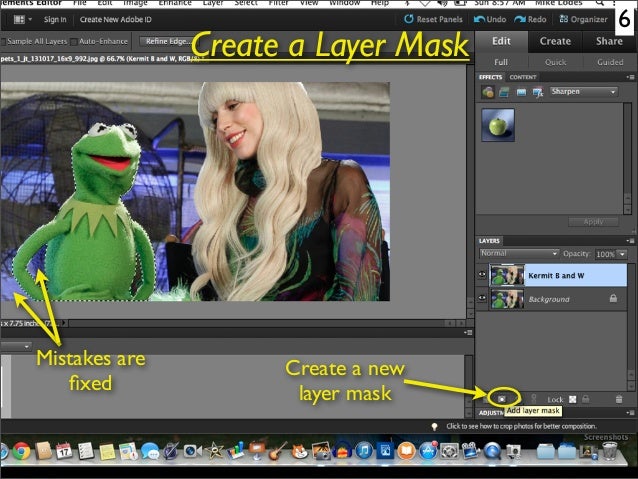Switch to the Content panel tab
The width and height of the screenshot is (638, 479).
523,76
